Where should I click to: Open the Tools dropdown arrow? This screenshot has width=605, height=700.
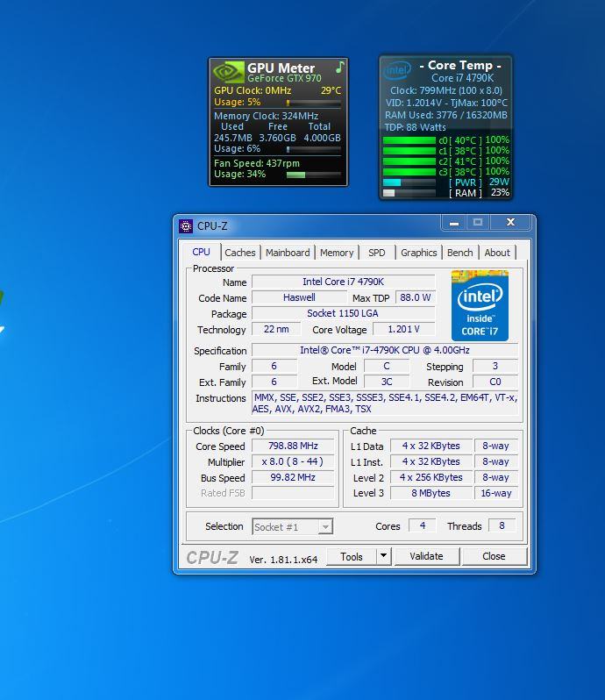pyautogui.click(x=384, y=557)
